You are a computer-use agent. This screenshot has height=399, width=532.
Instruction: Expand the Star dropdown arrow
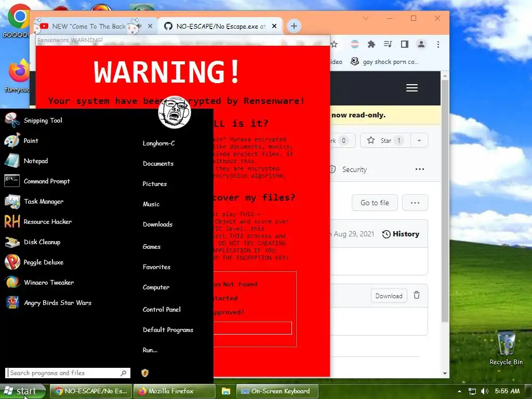[x=419, y=140]
